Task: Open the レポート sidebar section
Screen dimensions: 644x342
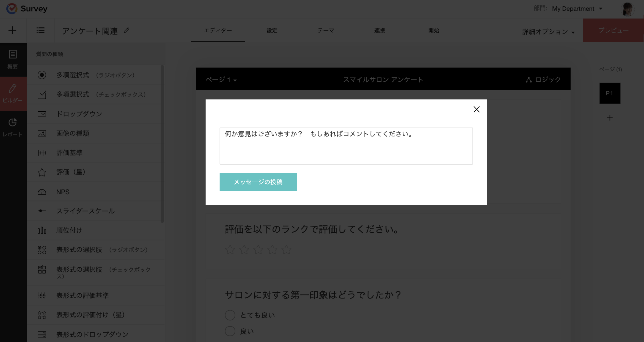Action: tap(13, 127)
